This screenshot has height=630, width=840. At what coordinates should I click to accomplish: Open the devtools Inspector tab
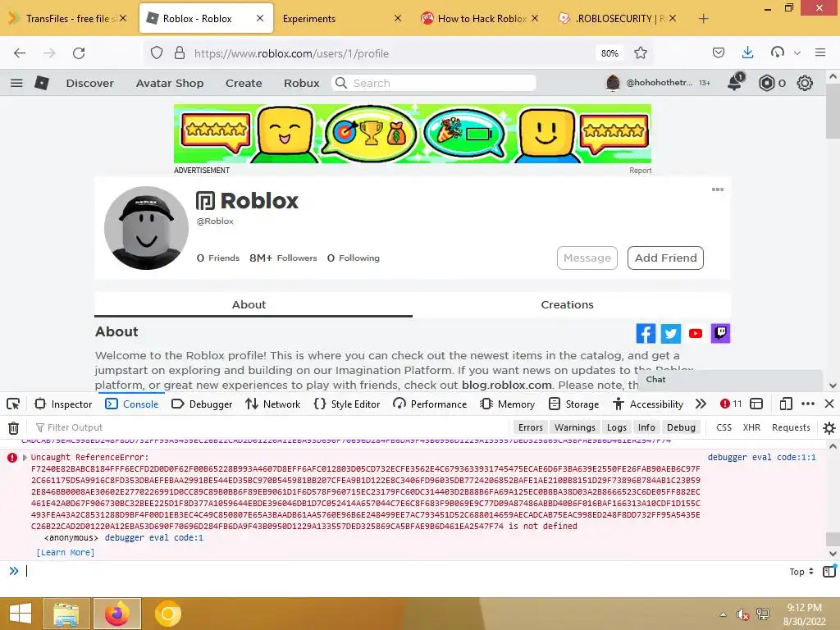click(x=63, y=404)
